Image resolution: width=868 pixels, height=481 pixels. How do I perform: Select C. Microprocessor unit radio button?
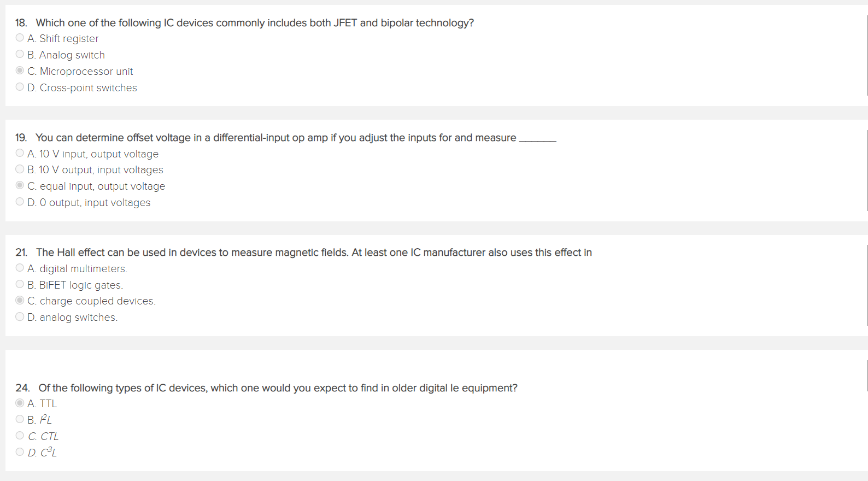point(20,71)
